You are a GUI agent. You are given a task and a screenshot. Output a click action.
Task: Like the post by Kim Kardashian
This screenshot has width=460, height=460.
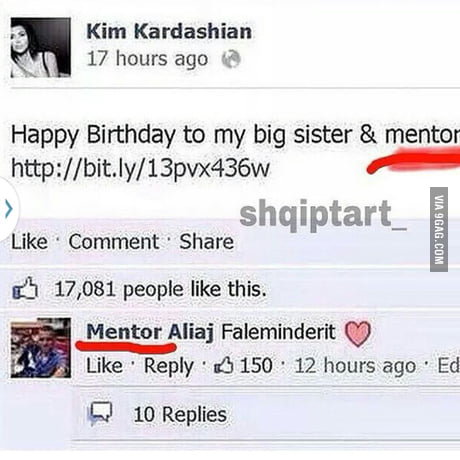point(29,241)
